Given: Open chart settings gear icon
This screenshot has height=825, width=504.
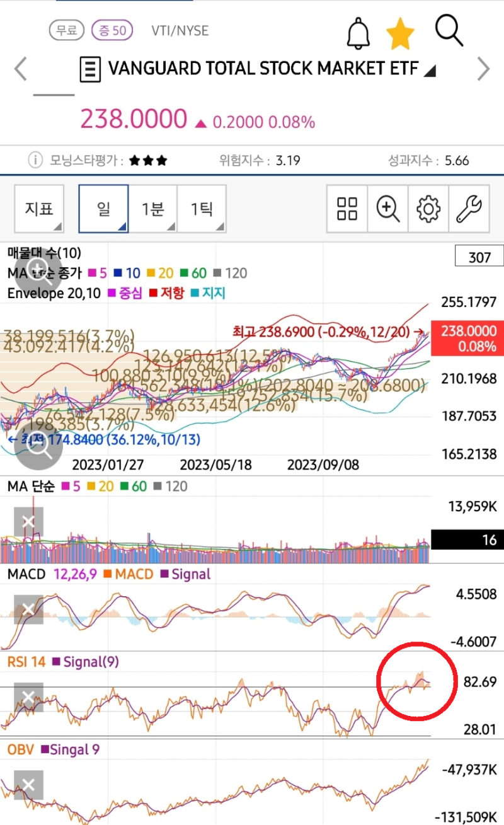Looking at the screenshot, I should coord(428,209).
